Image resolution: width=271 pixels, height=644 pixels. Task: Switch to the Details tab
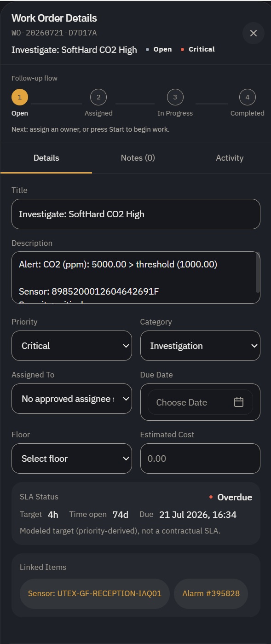[x=46, y=158]
